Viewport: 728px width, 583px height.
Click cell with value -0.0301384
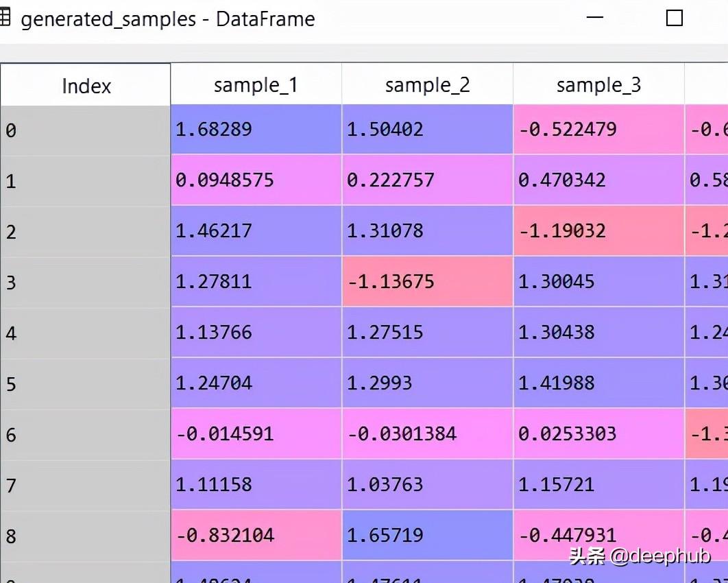click(427, 433)
